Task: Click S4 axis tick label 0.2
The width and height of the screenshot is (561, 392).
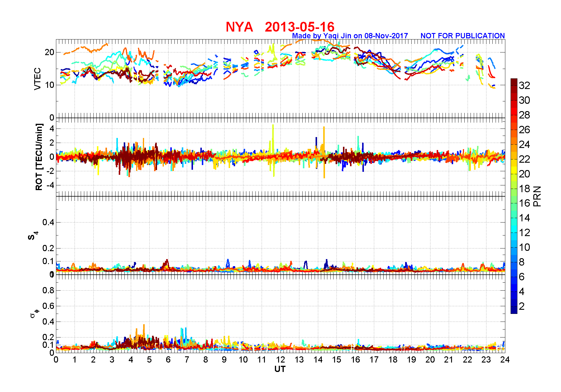Action: [48, 248]
